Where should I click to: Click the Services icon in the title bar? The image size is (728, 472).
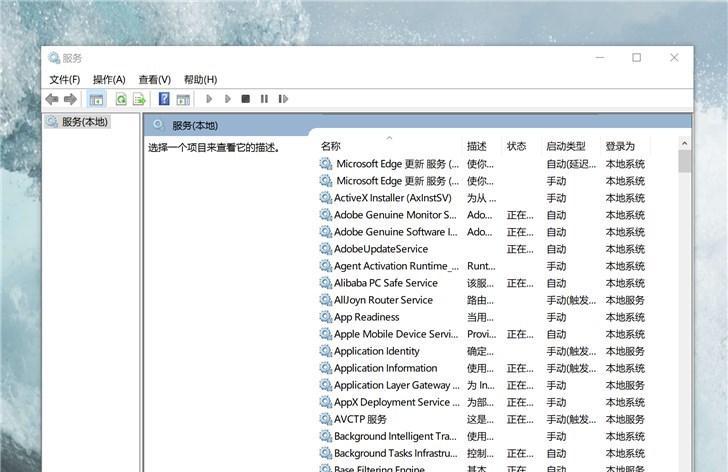(54, 58)
